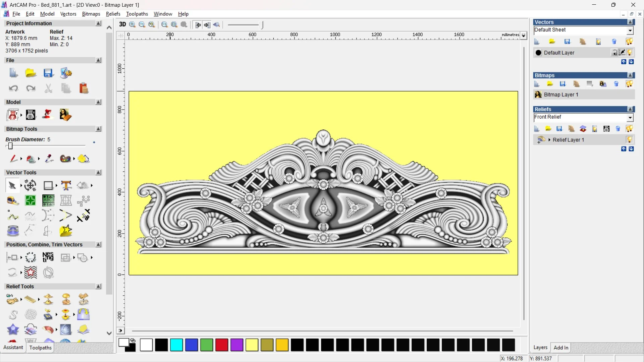Click the Node editing tool
Viewport: 644px width, 362px height.
(x=13, y=216)
